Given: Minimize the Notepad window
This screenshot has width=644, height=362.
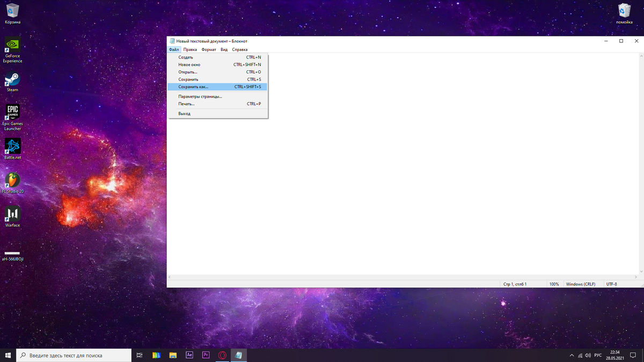Looking at the screenshot, I should point(605,41).
